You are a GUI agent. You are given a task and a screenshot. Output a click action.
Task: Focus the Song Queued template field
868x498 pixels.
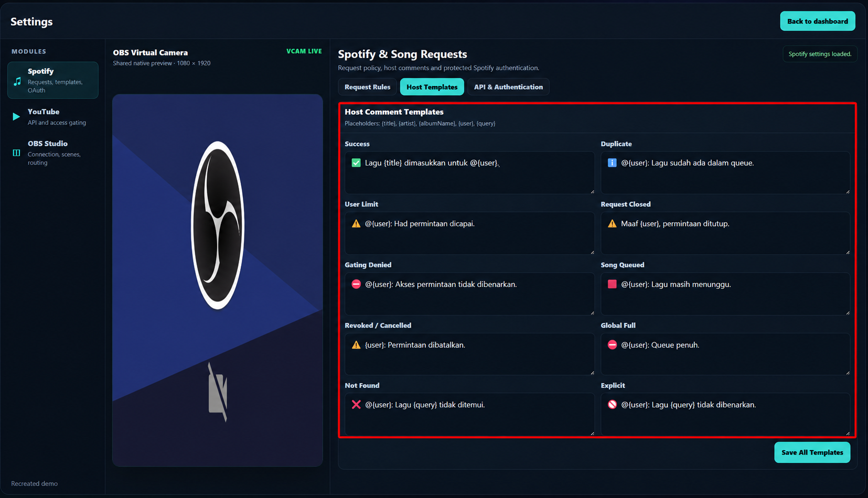(x=725, y=294)
